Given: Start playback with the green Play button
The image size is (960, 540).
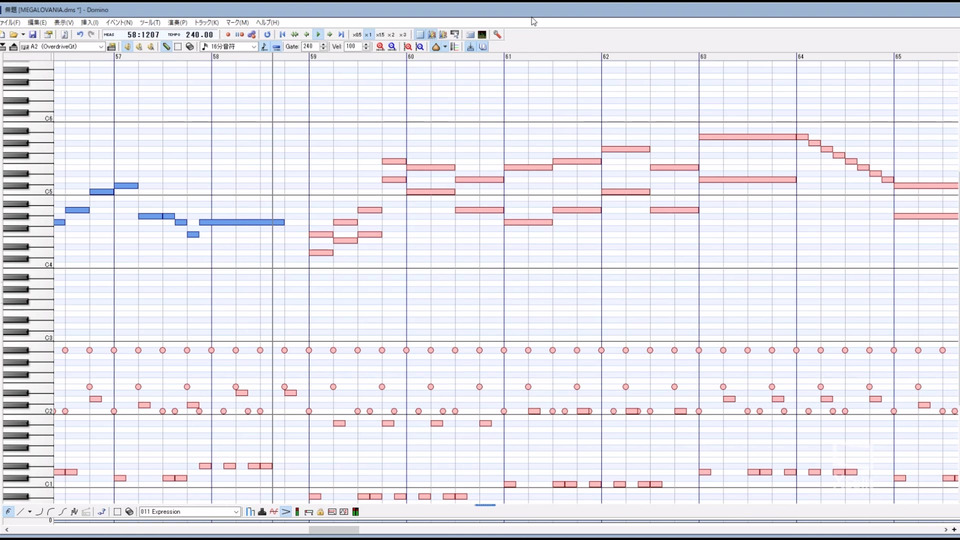Looking at the screenshot, I should (318, 35).
